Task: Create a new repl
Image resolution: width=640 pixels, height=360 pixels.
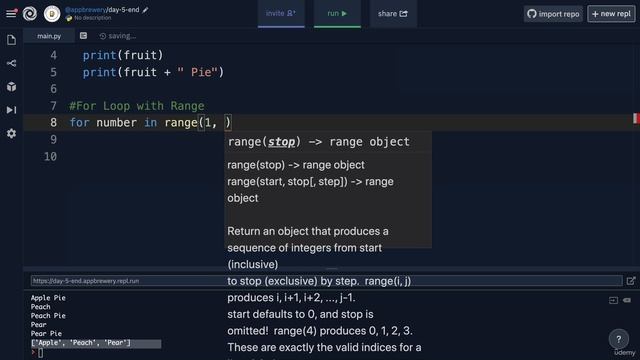Action: 611,14
